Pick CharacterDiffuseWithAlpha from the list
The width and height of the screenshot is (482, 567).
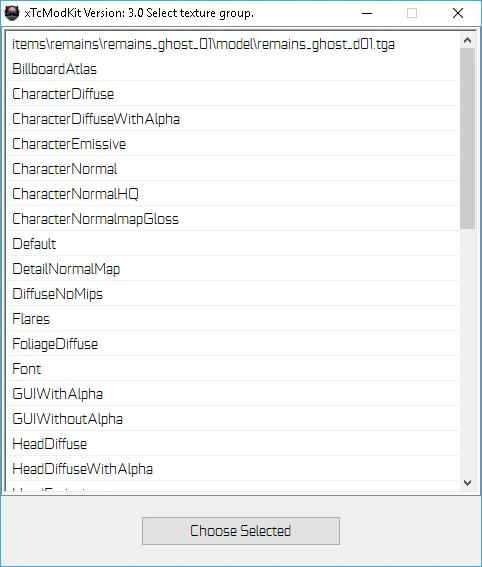coord(233,119)
